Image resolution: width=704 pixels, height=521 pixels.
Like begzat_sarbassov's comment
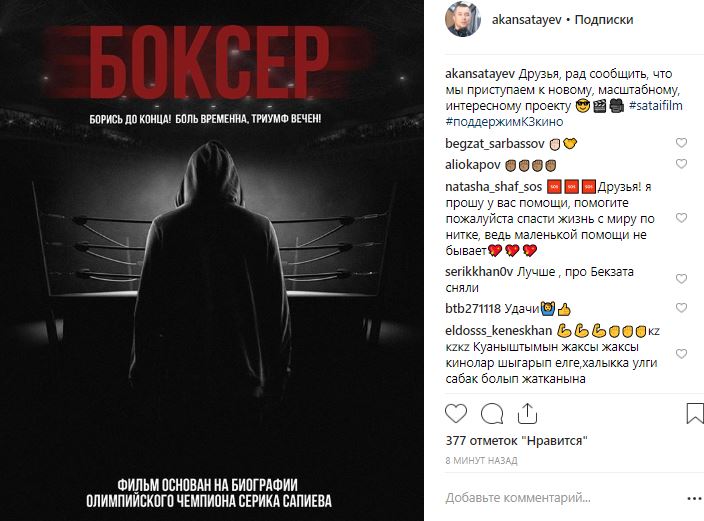pos(682,143)
